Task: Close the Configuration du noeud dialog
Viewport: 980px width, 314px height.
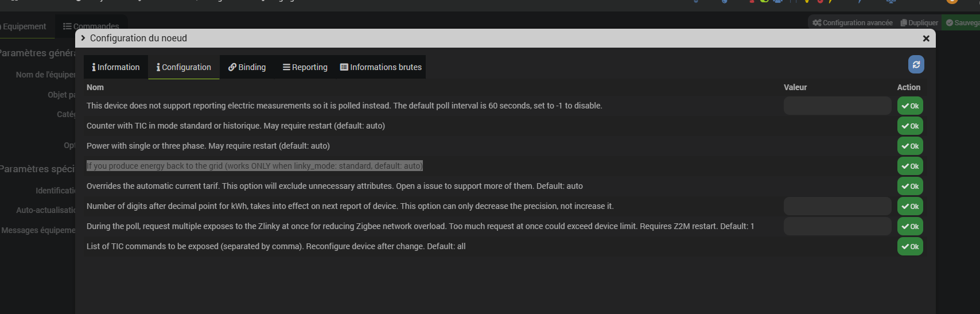Action: [x=925, y=38]
